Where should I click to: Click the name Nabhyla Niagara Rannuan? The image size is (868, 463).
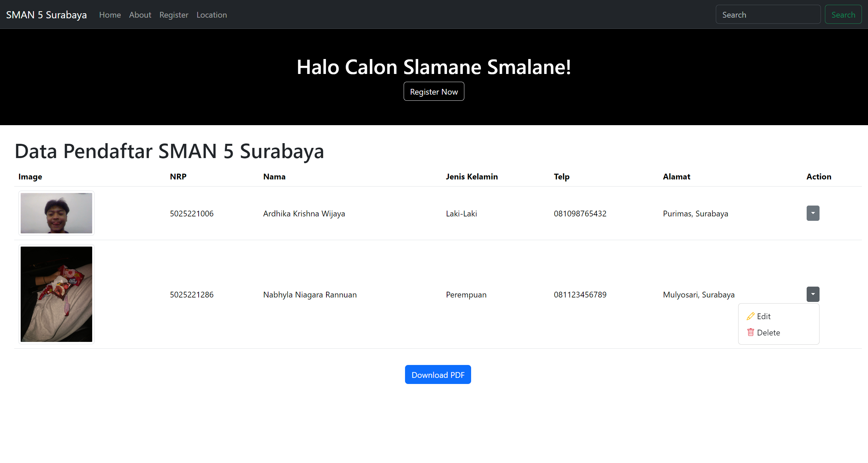pyautogui.click(x=310, y=294)
